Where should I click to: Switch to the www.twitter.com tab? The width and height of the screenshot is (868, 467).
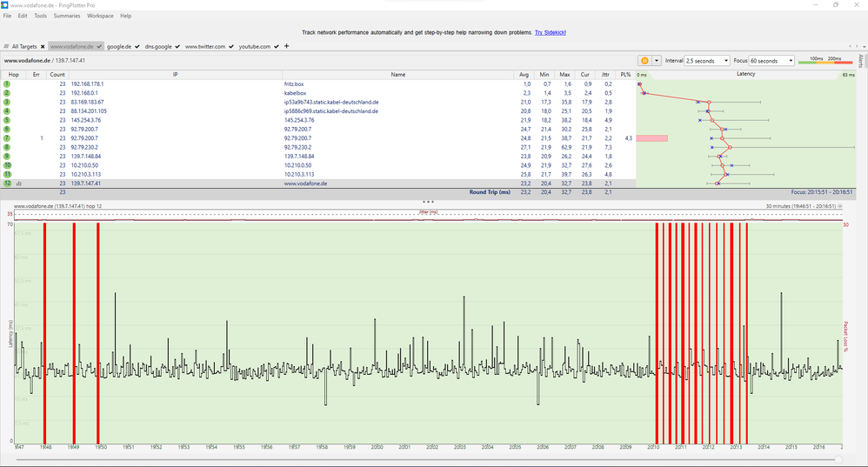coord(204,46)
